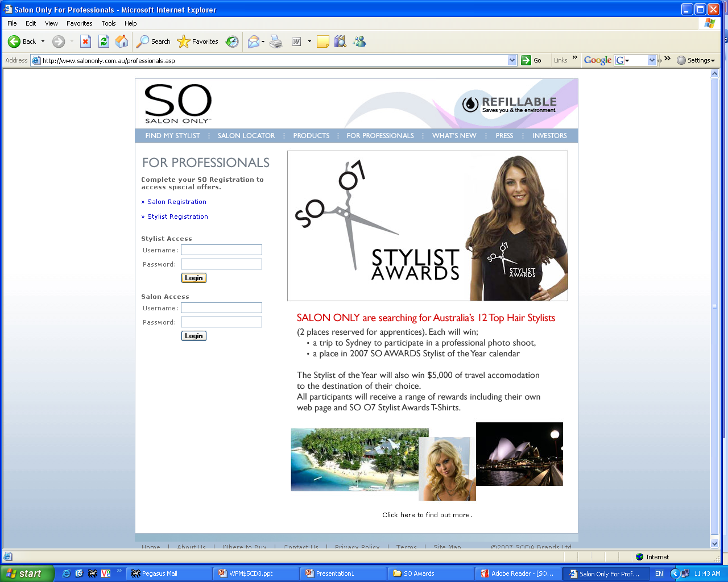Viewport: 728px width, 582px height.
Task: Open the Favorites menu in menu bar
Action: click(79, 23)
